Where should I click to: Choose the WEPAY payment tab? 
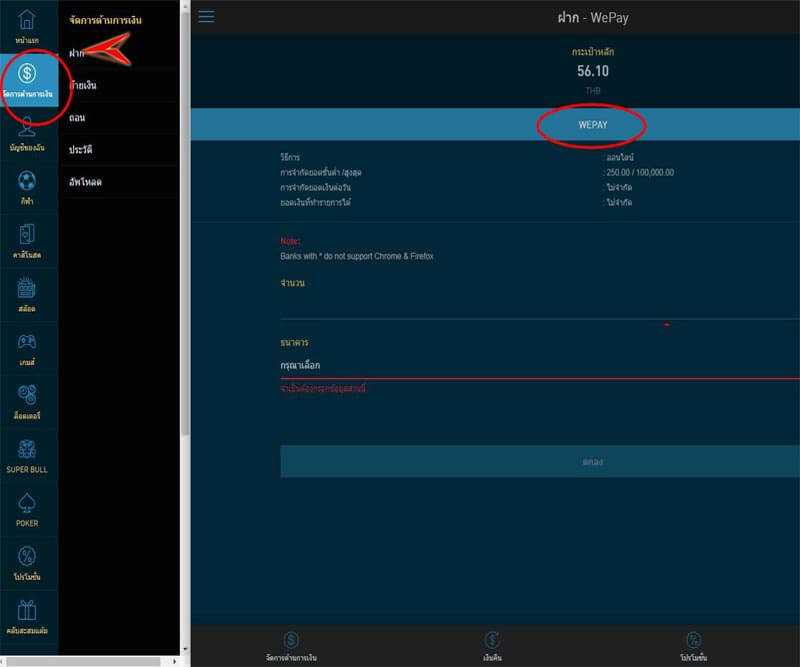point(592,125)
